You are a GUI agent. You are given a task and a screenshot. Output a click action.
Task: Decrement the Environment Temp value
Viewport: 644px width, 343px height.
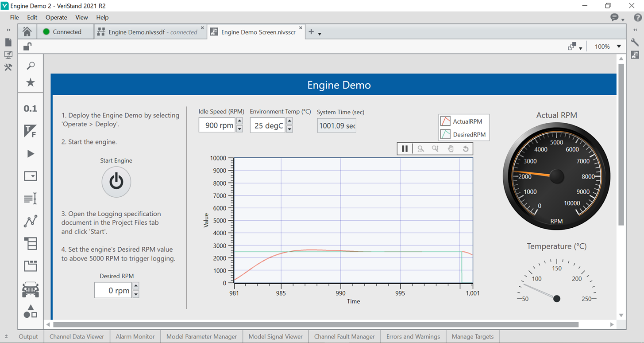289,129
